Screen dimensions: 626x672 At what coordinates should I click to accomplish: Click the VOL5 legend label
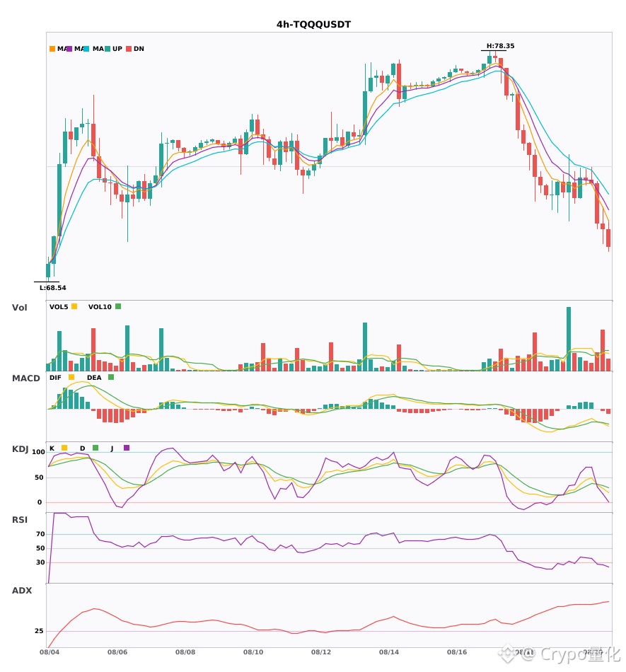[x=59, y=307]
